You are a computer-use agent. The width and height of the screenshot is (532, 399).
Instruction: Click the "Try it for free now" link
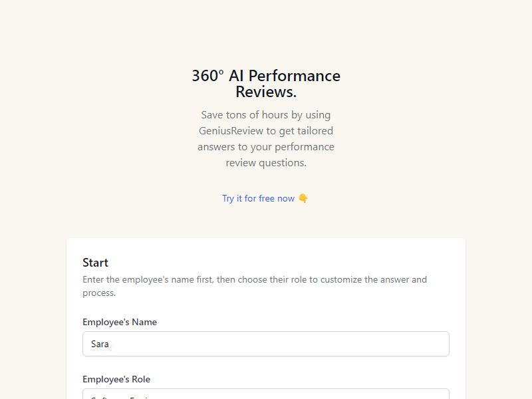pyautogui.click(x=258, y=198)
